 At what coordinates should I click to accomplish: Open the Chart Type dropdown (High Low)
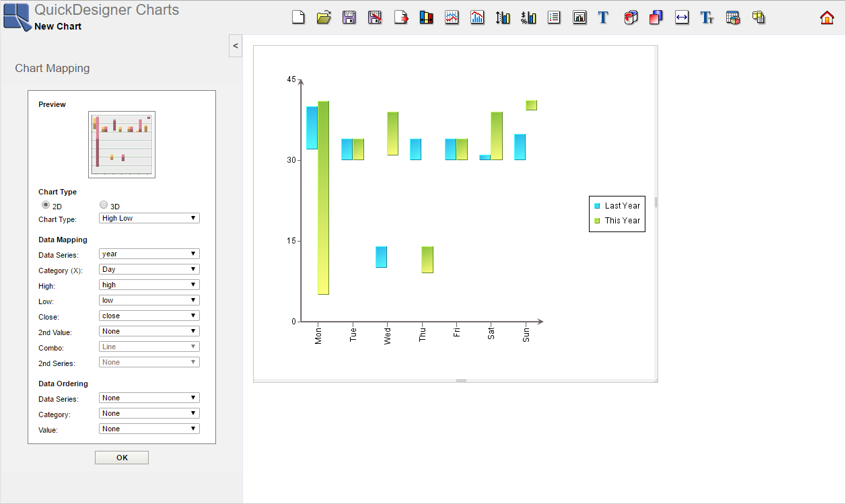149,219
